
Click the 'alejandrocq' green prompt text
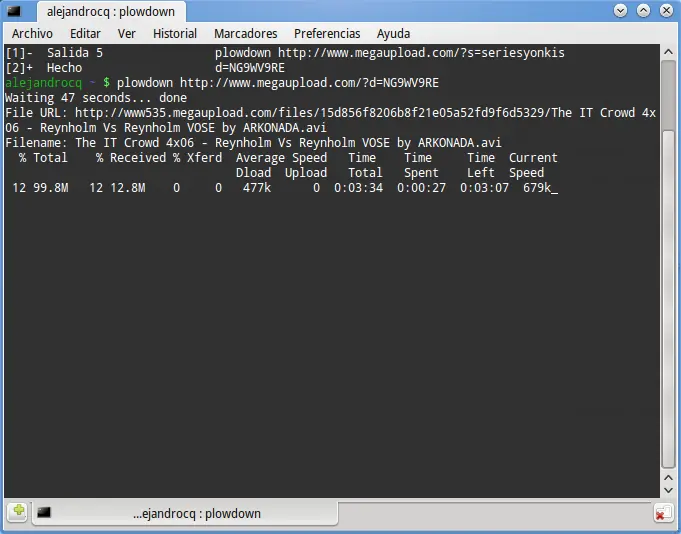tap(43, 83)
